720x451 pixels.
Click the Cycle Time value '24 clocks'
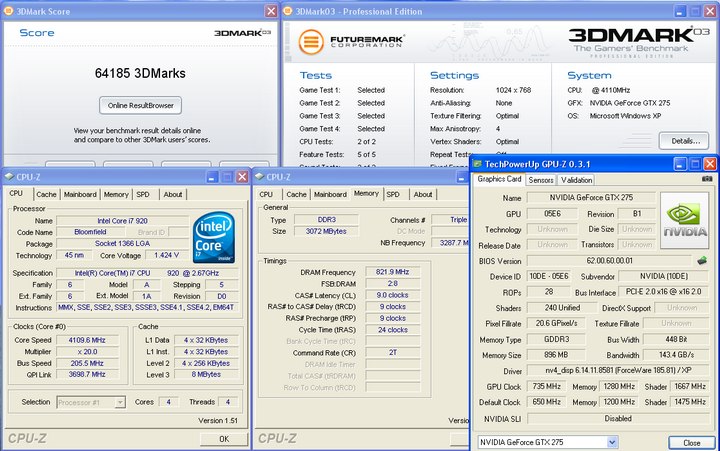(x=392, y=330)
